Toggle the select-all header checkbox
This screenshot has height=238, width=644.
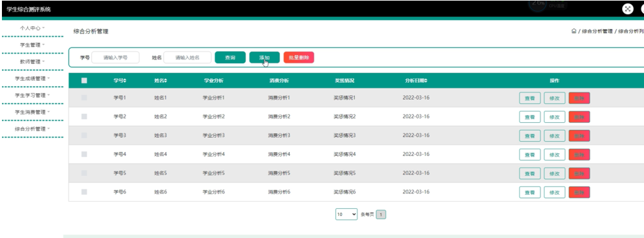84,81
